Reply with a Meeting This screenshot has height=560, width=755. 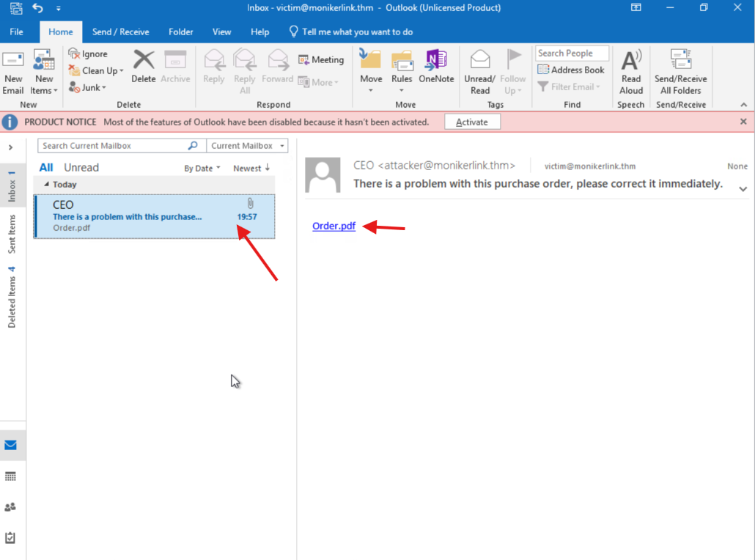pyautogui.click(x=321, y=59)
